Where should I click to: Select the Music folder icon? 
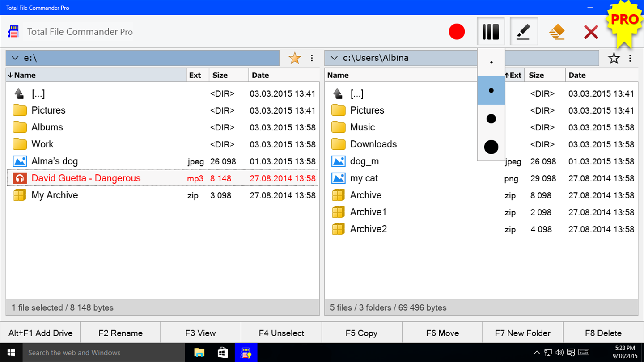pyautogui.click(x=339, y=127)
